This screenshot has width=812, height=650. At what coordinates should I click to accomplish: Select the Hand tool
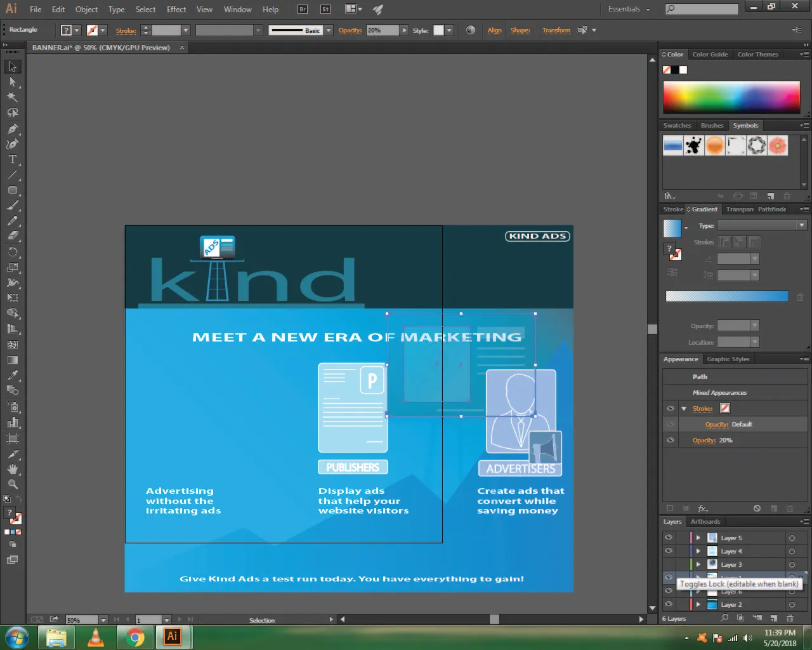pos(13,469)
